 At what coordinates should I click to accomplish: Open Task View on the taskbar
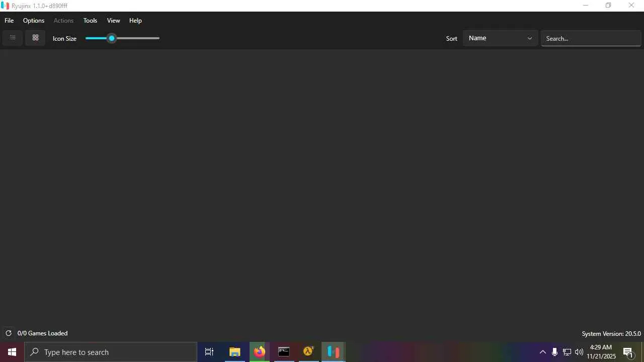pos(209,352)
